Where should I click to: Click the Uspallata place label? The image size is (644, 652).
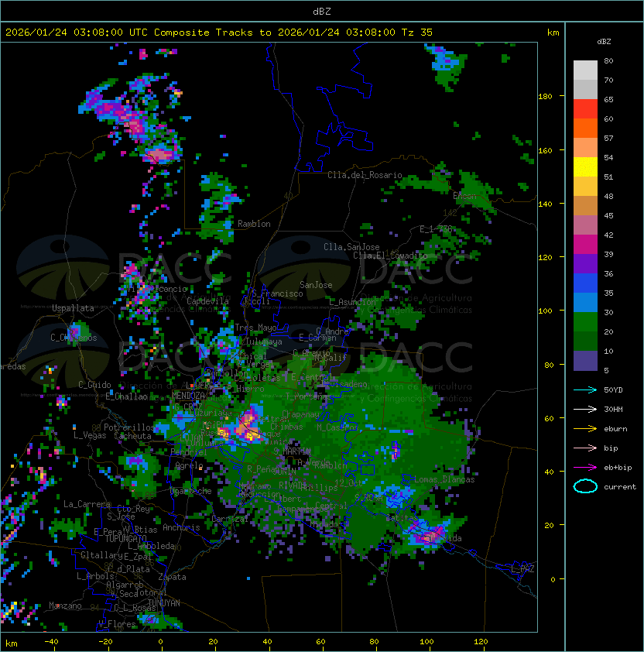tap(73, 308)
